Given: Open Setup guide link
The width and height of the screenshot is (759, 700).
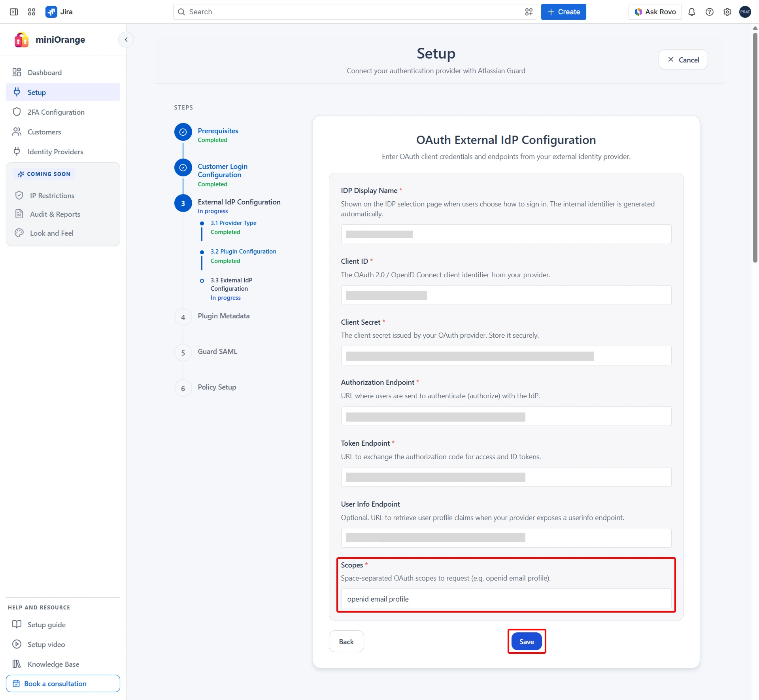Looking at the screenshot, I should click(x=63, y=624).
